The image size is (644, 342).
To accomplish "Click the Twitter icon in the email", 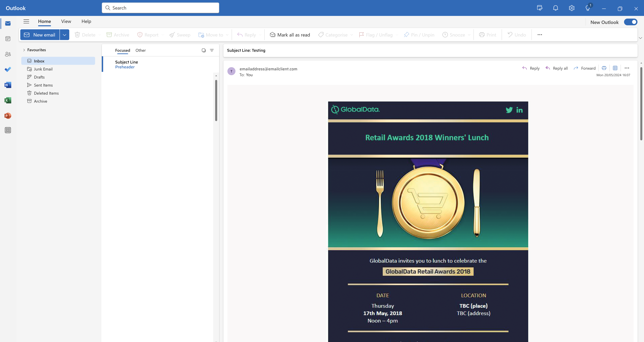I will tap(509, 110).
